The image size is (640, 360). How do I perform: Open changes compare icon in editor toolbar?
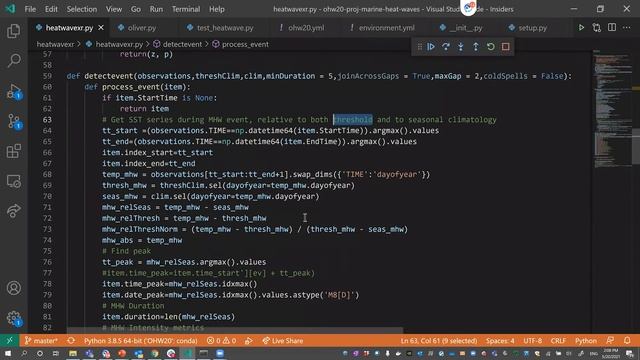[597, 27]
